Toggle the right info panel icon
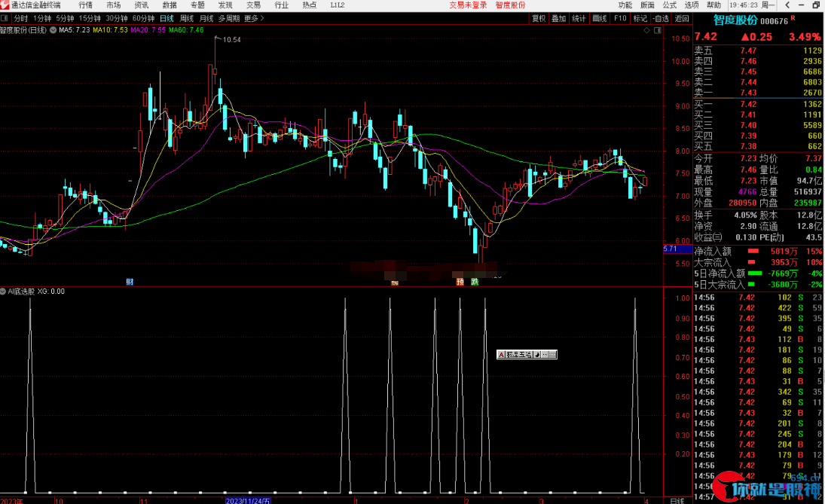825x504 pixels. click(x=658, y=31)
